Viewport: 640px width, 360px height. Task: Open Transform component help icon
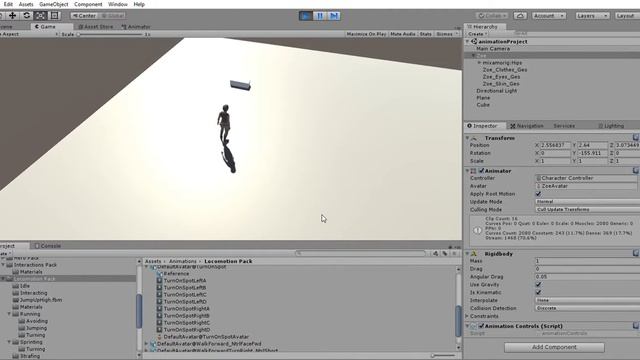tap(636, 138)
